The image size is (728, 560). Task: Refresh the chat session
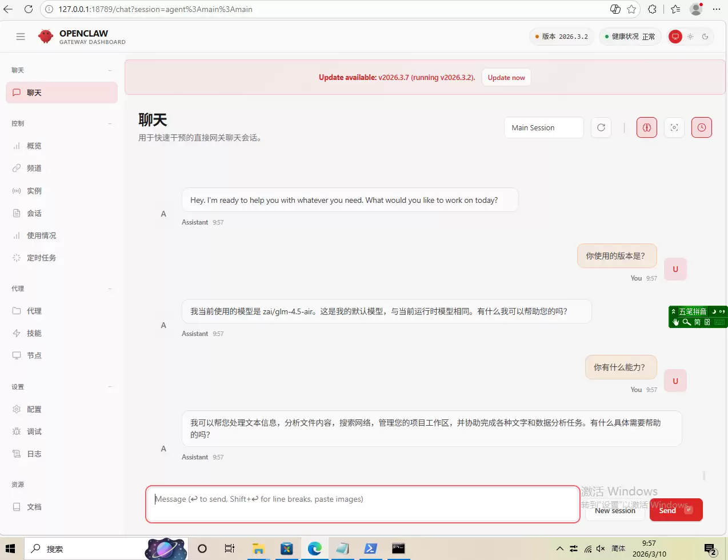pyautogui.click(x=601, y=127)
